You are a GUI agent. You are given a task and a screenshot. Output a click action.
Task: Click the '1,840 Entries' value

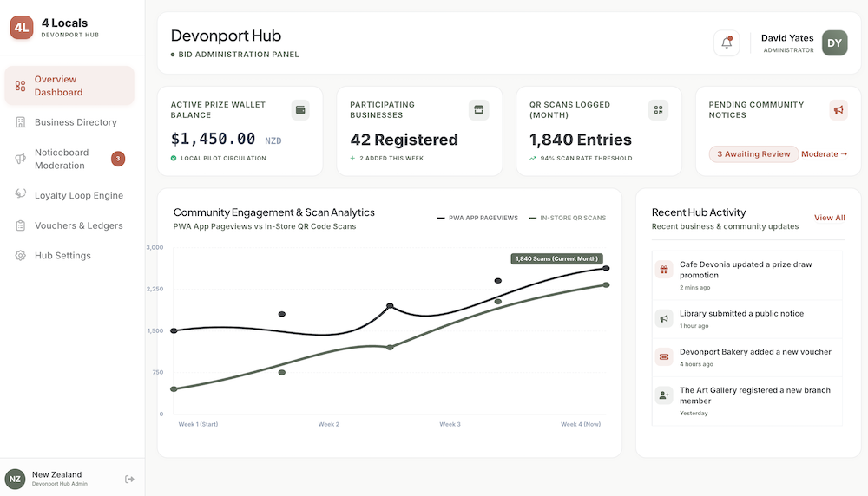pos(580,140)
